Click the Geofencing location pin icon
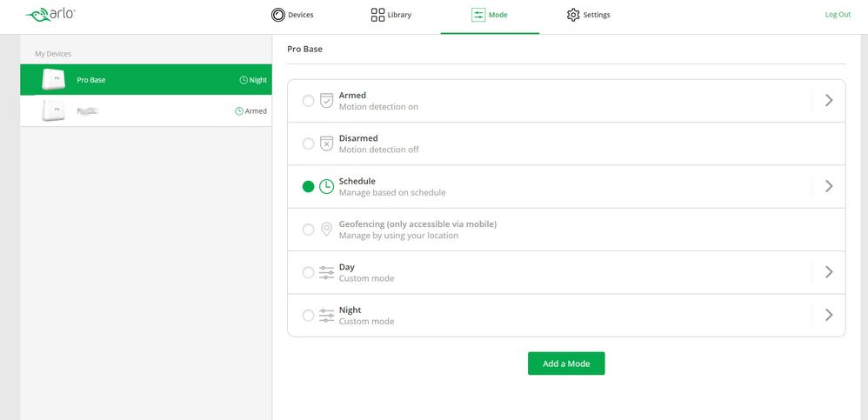868x420 pixels. pyautogui.click(x=327, y=229)
